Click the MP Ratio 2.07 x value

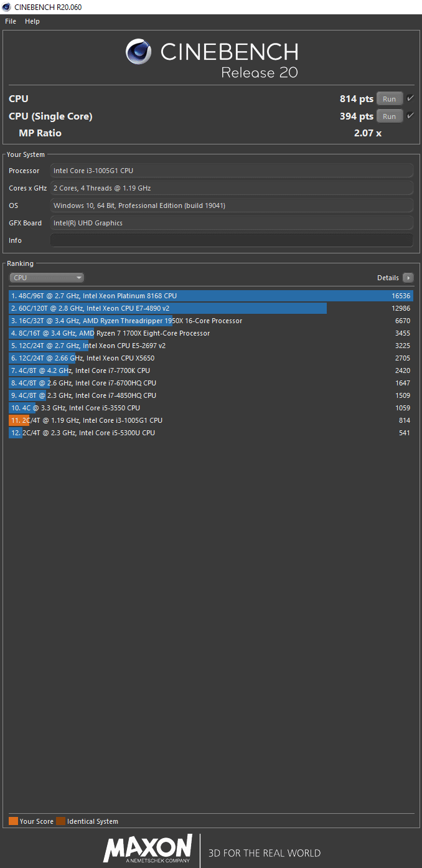click(368, 133)
